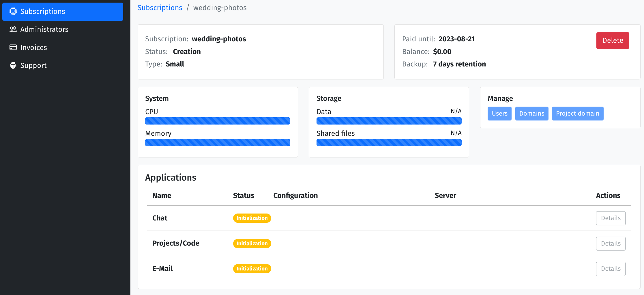Click E-Mail's Initialization status badge
This screenshot has height=295, width=644.
point(252,269)
